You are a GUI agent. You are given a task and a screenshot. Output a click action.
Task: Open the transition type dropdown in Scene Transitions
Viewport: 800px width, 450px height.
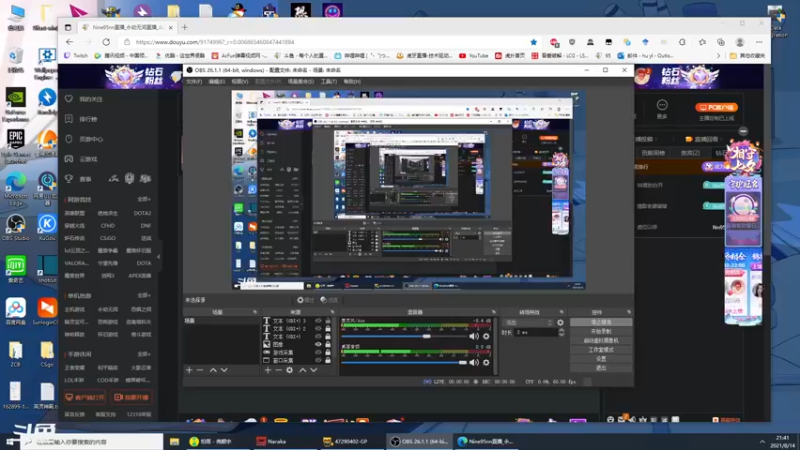click(529, 322)
